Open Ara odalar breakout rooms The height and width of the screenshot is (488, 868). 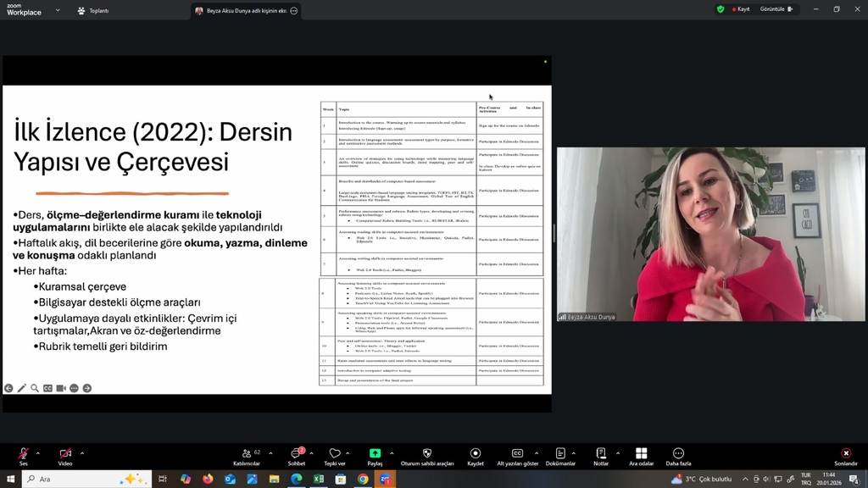click(641, 454)
